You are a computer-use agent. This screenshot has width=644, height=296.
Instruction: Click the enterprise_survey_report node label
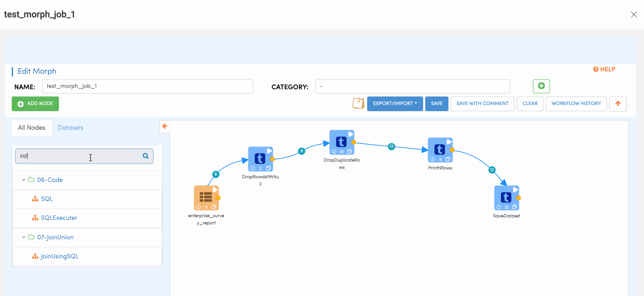[x=206, y=219]
